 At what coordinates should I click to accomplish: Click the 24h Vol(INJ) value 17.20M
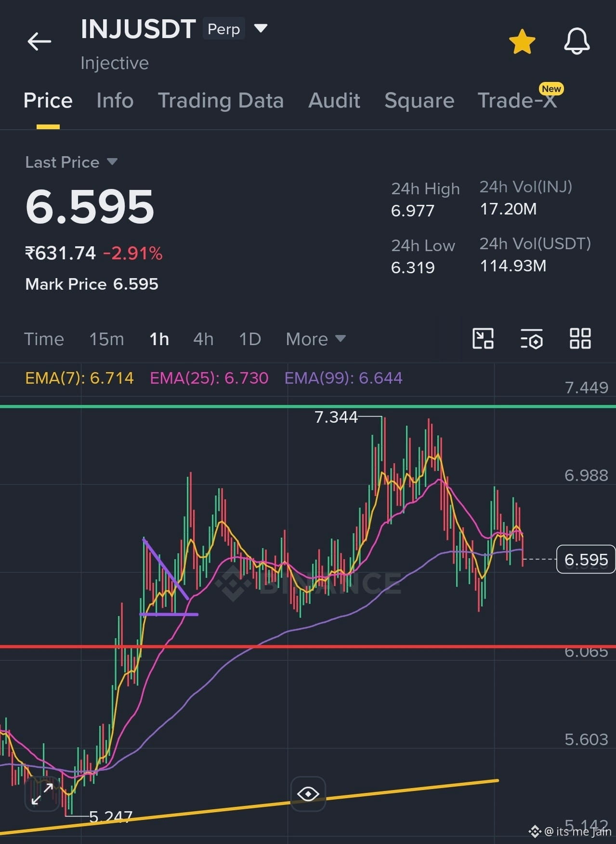click(x=508, y=209)
